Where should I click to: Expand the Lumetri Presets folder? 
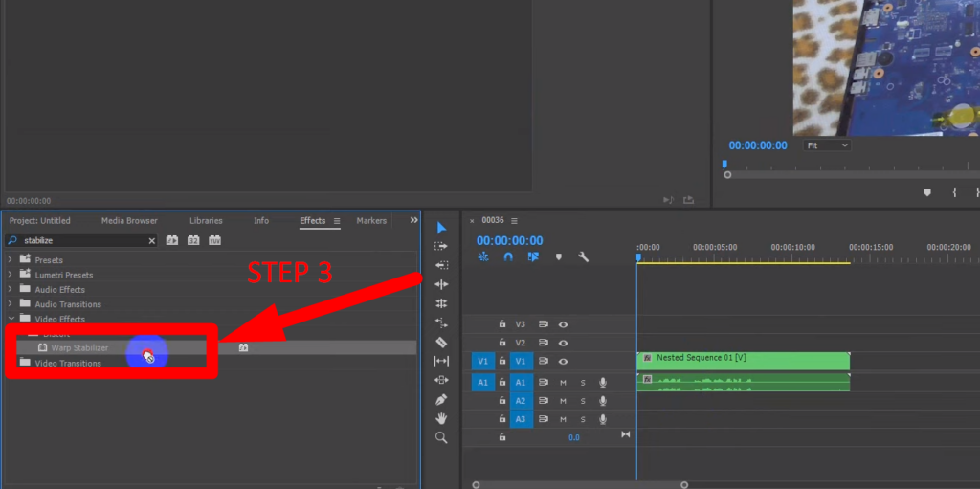point(11,275)
